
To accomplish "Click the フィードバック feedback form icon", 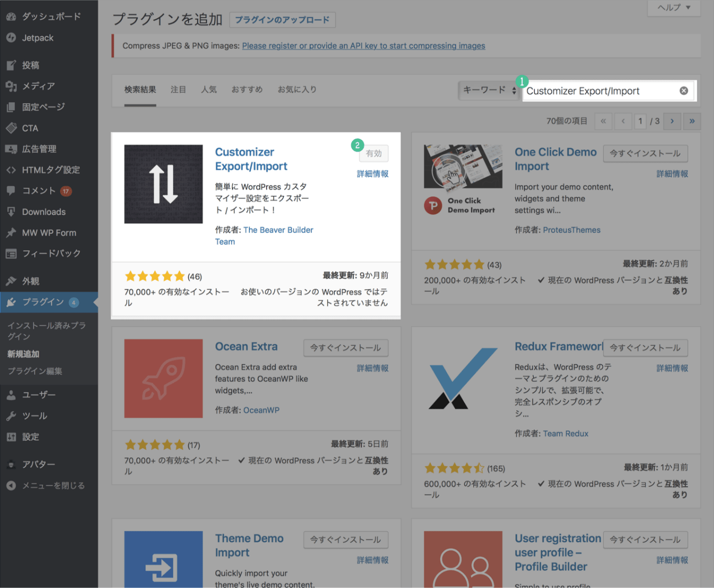I will click(11, 253).
